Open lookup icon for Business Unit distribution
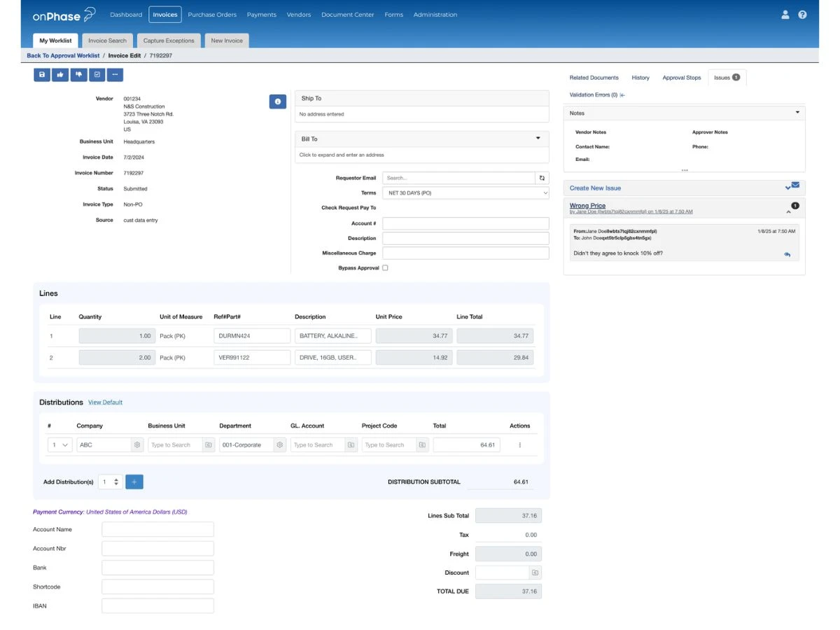Image resolution: width=840 pixels, height=630 pixels. (x=209, y=444)
